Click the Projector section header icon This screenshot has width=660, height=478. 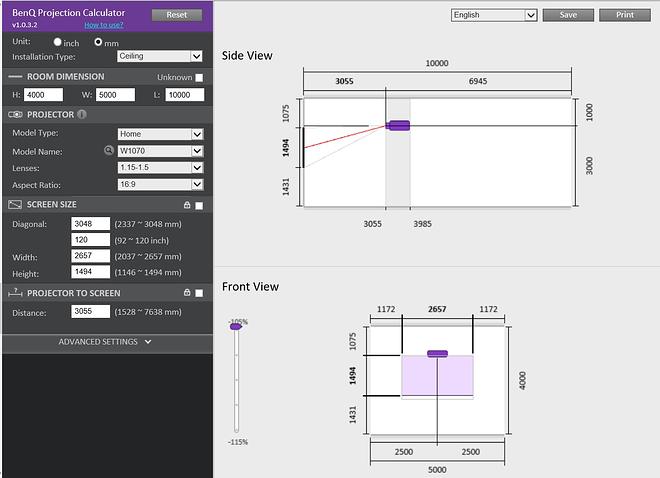click(x=15, y=114)
